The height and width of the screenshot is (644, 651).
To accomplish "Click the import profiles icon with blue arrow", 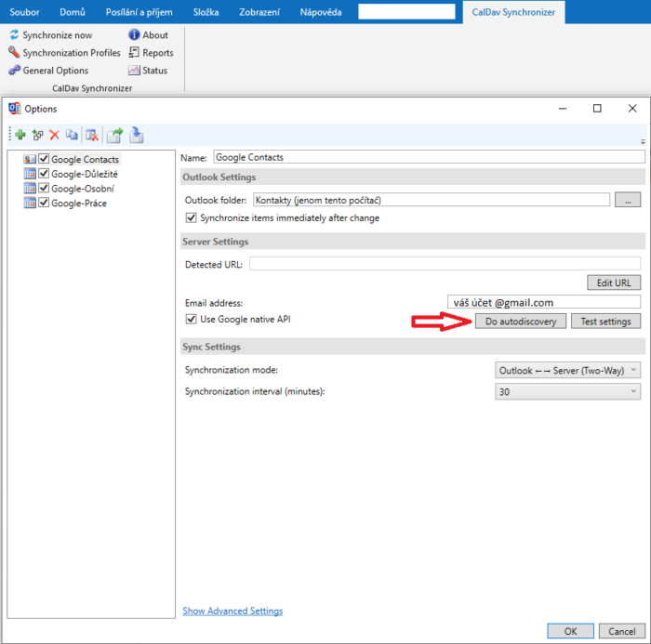I will [x=136, y=136].
